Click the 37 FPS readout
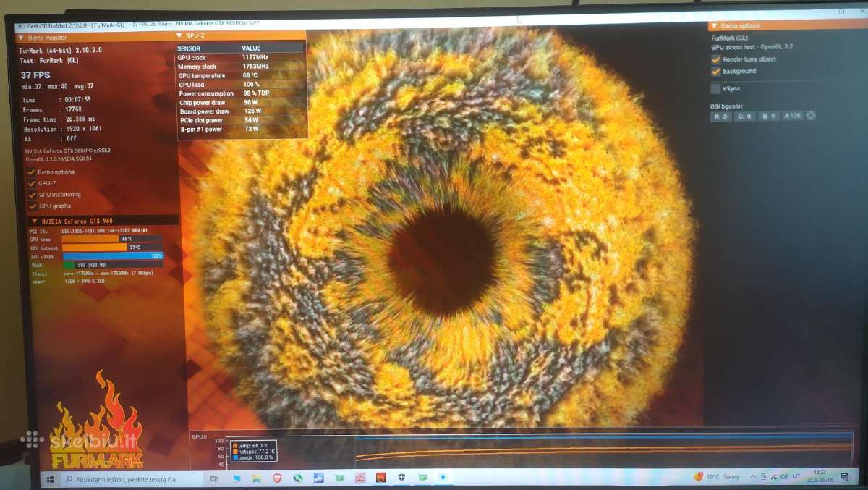Image resolution: width=868 pixels, height=490 pixels. click(36, 75)
